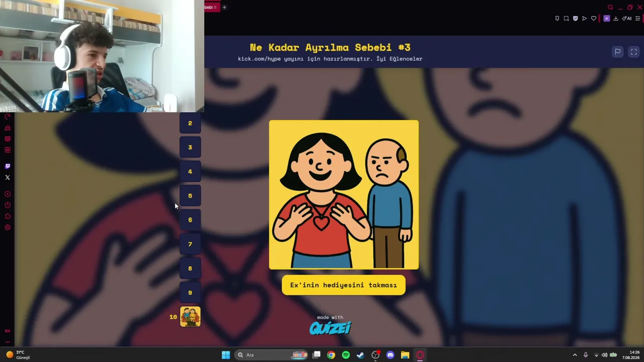Viewport: 644px width, 362px height.
Task: Click the "Ex'inin hediyesini takması" label
Action: pos(344,285)
